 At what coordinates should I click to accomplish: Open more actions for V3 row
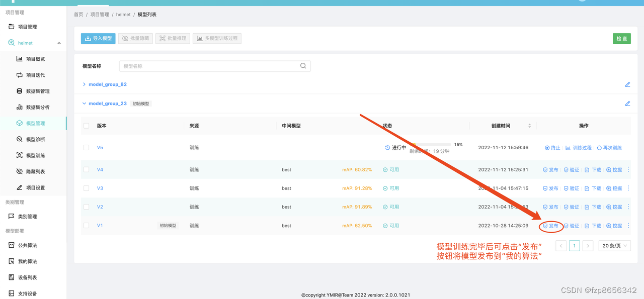pyautogui.click(x=628, y=188)
